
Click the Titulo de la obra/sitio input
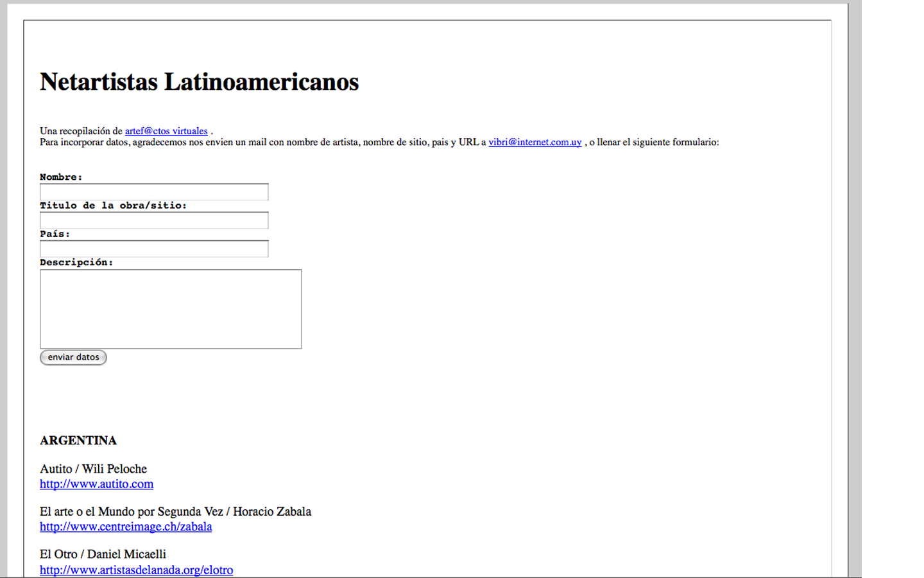(154, 220)
